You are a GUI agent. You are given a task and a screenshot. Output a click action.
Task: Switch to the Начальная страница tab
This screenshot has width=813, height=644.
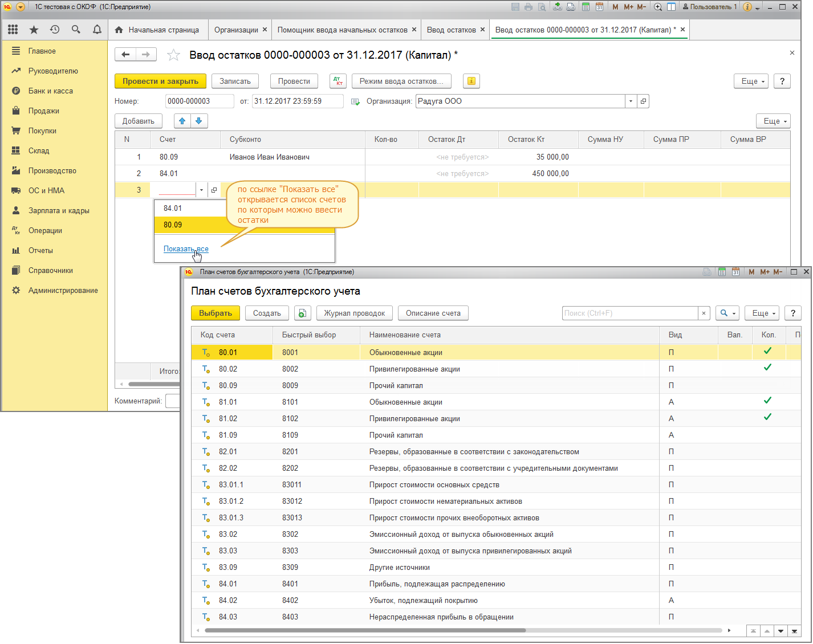[x=157, y=30]
